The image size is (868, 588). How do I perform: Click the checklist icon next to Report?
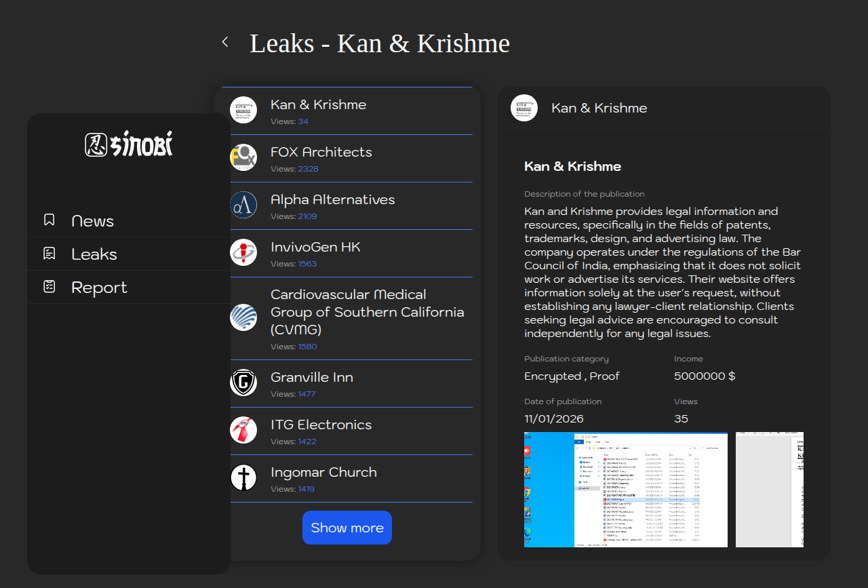click(50, 286)
